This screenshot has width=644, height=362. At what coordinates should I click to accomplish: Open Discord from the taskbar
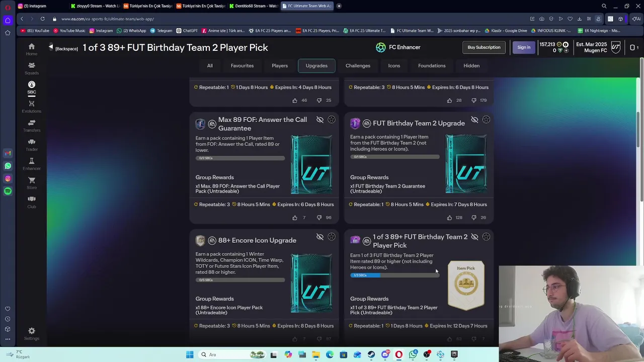coord(385,355)
